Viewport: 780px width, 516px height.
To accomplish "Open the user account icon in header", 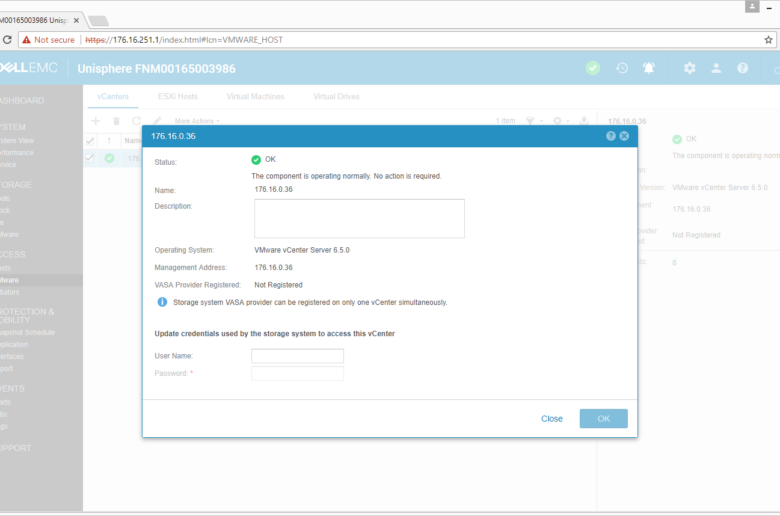I will coord(716,68).
